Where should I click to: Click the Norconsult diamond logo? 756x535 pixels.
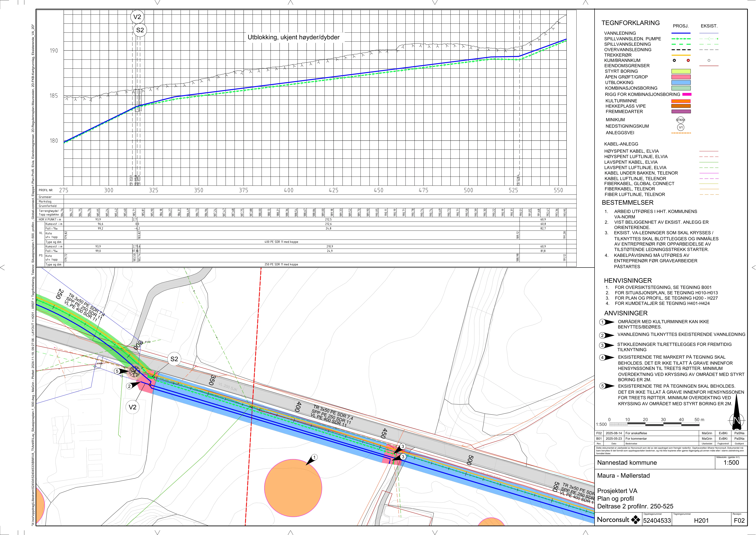[x=635, y=520]
